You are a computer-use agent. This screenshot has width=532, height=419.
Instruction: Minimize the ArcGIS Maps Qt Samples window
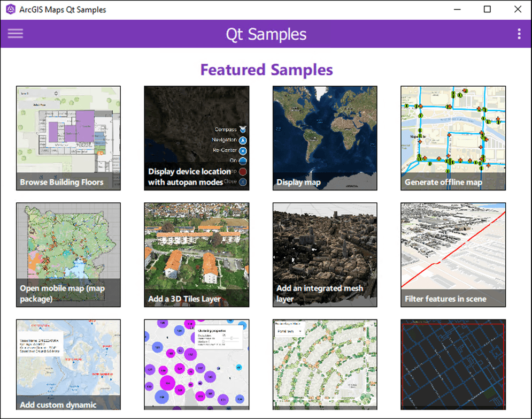point(457,9)
